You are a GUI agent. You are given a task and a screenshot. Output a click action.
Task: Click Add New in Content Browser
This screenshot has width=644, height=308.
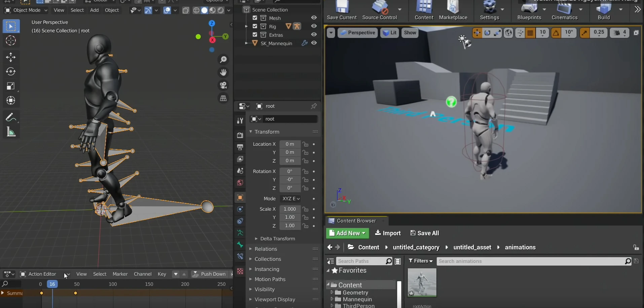pyautogui.click(x=347, y=233)
